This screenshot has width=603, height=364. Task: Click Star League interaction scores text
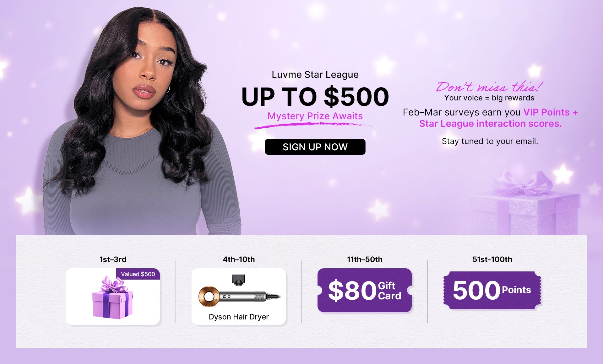pyautogui.click(x=490, y=124)
